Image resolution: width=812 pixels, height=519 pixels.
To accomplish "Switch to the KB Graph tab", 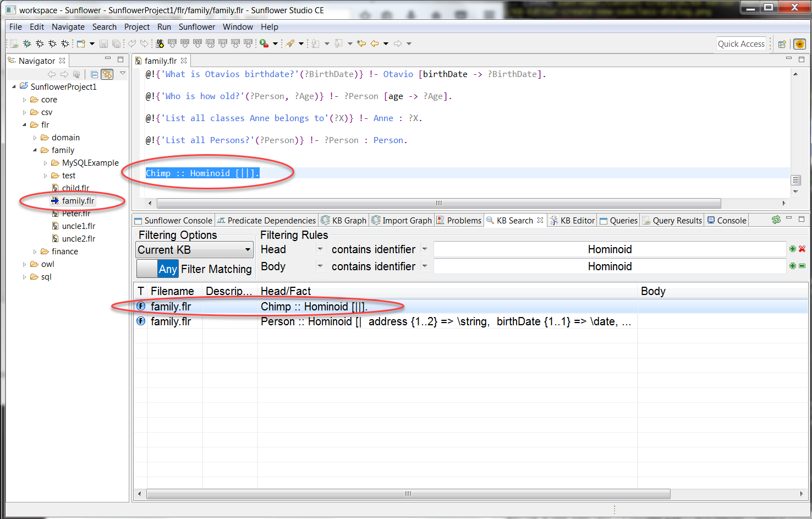I will [x=344, y=220].
